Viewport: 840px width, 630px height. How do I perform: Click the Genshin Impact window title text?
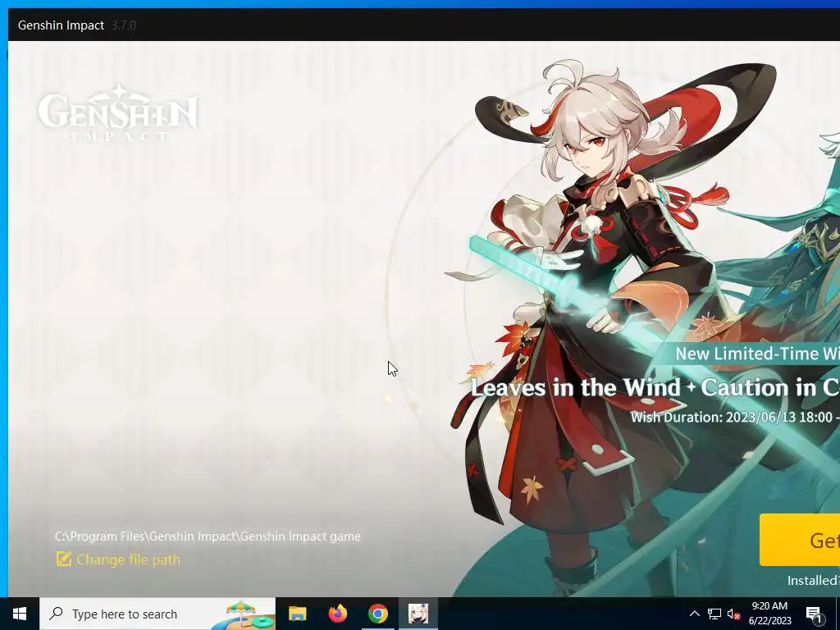(x=61, y=25)
